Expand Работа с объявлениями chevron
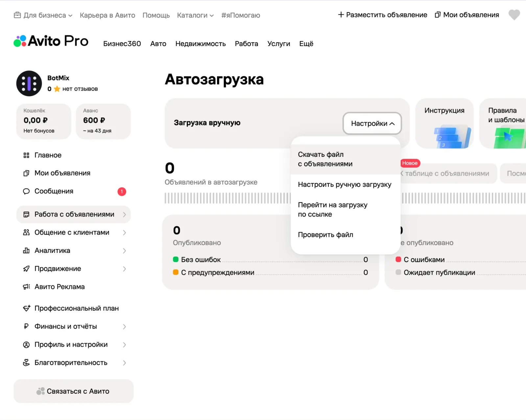The image size is (526, 420). (x=124, y=214)
